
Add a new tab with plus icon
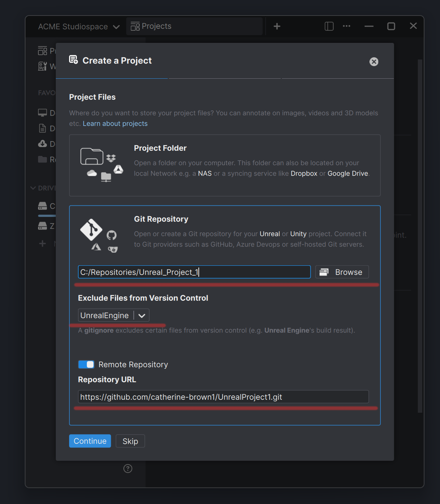tap(277, 26)
